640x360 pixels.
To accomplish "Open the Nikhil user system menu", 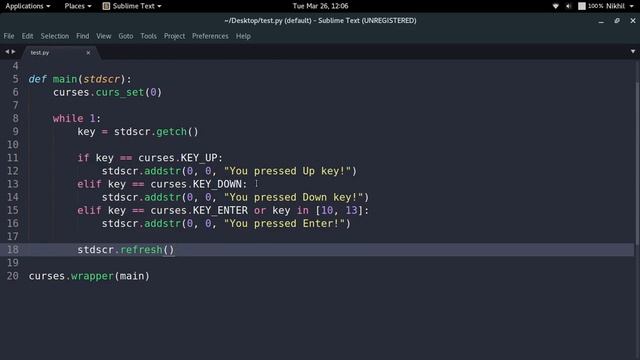I will pos(620,6).
